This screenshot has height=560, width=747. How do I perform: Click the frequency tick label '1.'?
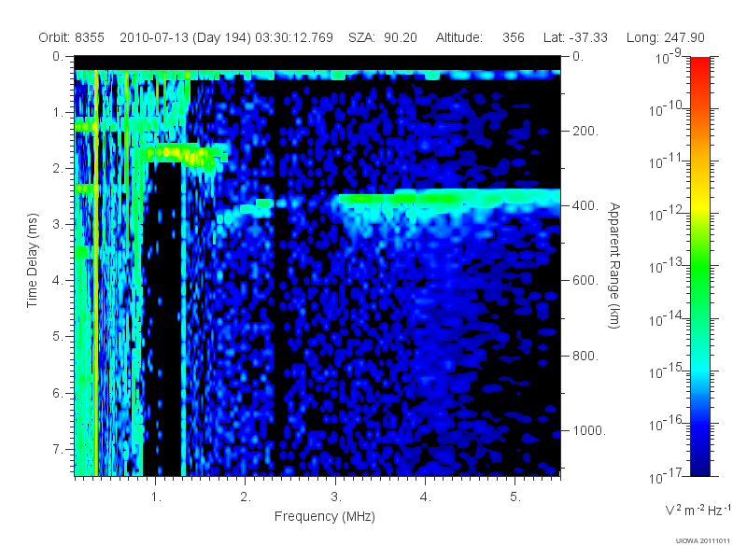pos(156,497)
